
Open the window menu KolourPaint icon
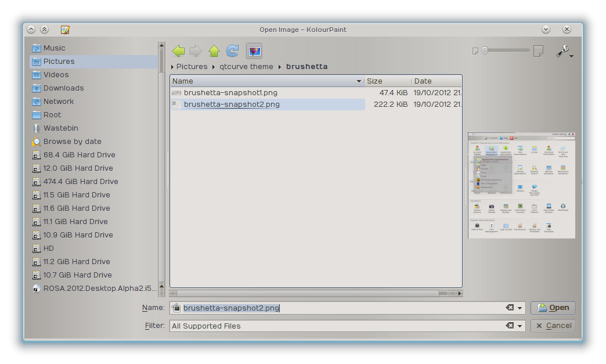click(x=65, y=30)
